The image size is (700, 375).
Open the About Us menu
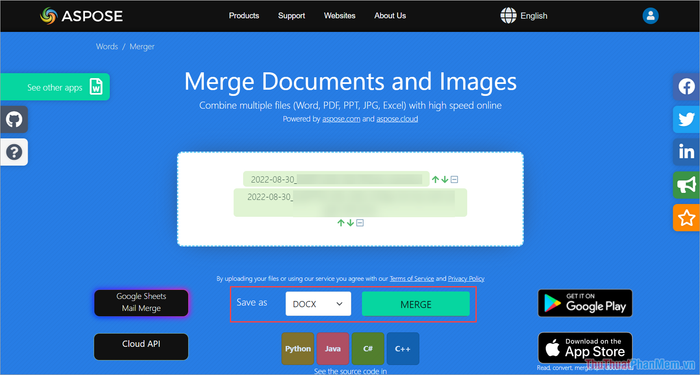pyautogui.click(x=390, y=16)
